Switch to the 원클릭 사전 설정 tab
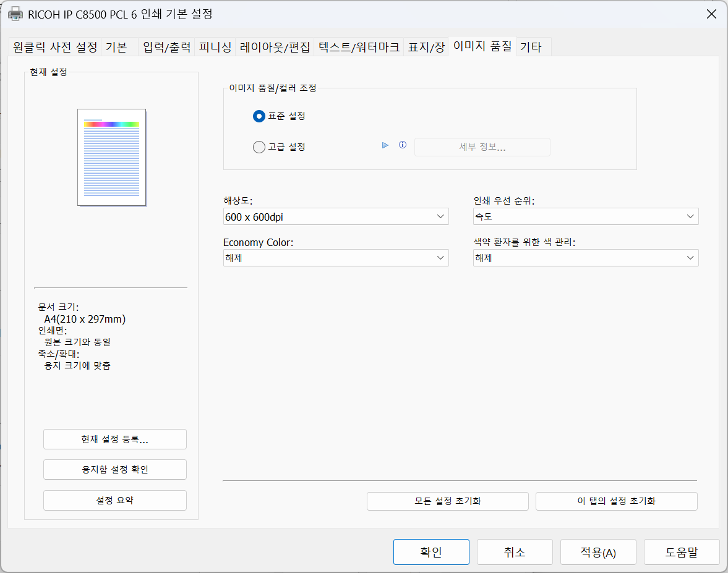Screen dimensions: 728x573 point(55,47)
